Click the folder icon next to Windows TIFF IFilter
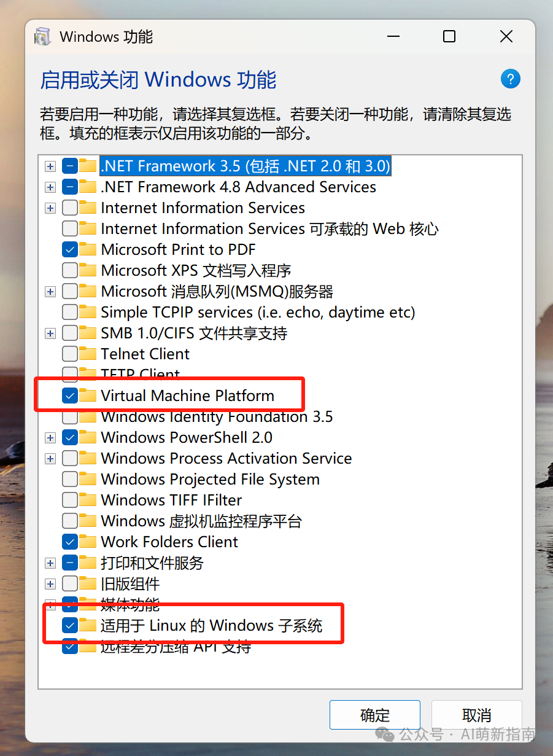This screenshot has width=553, height=756. (x=88, y=500)
